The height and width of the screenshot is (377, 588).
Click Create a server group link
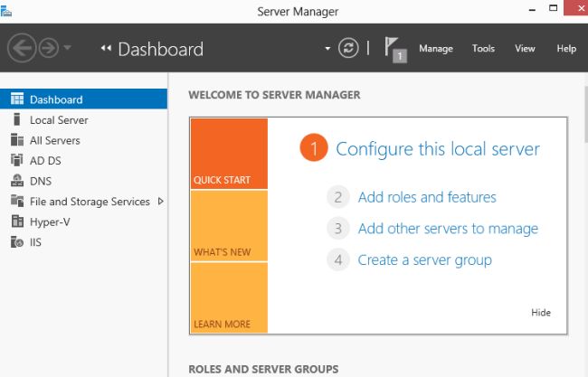click(x=424, y=260)
